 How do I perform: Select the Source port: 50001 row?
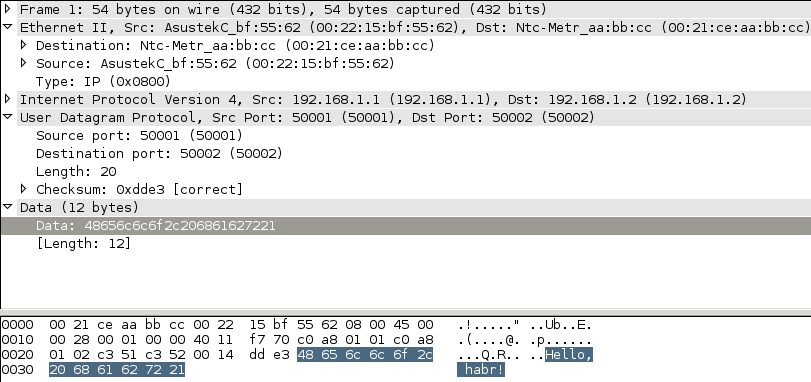tap(406, 135)
